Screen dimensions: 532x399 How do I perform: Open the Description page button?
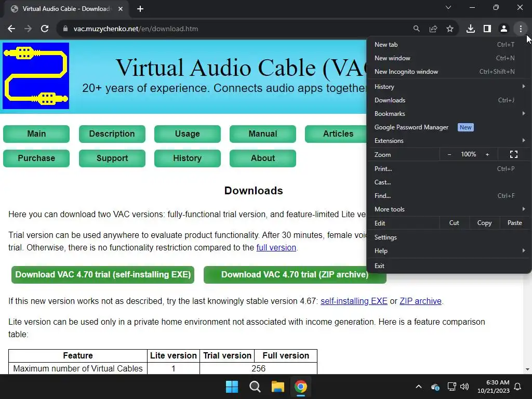112,134
